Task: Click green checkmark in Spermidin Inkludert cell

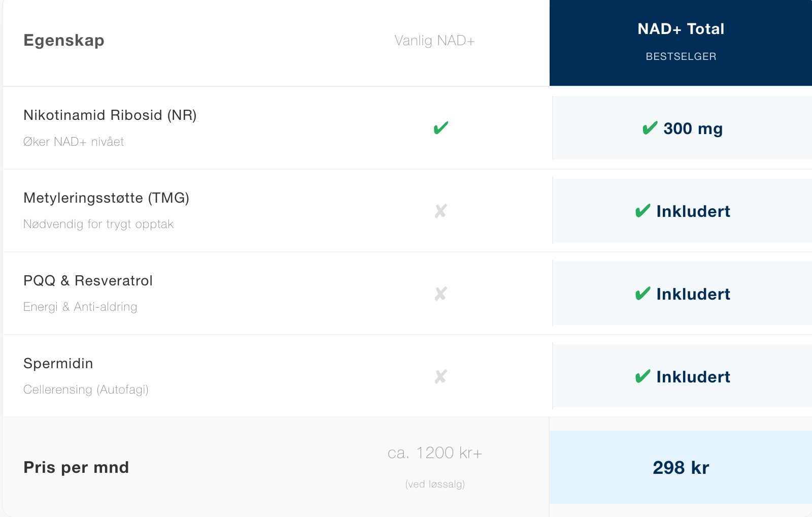Action: click(x=642, y=376)
